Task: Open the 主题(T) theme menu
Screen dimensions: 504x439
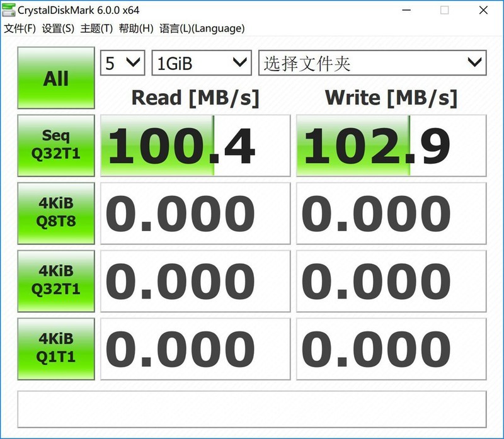Action: click(96, 28)
